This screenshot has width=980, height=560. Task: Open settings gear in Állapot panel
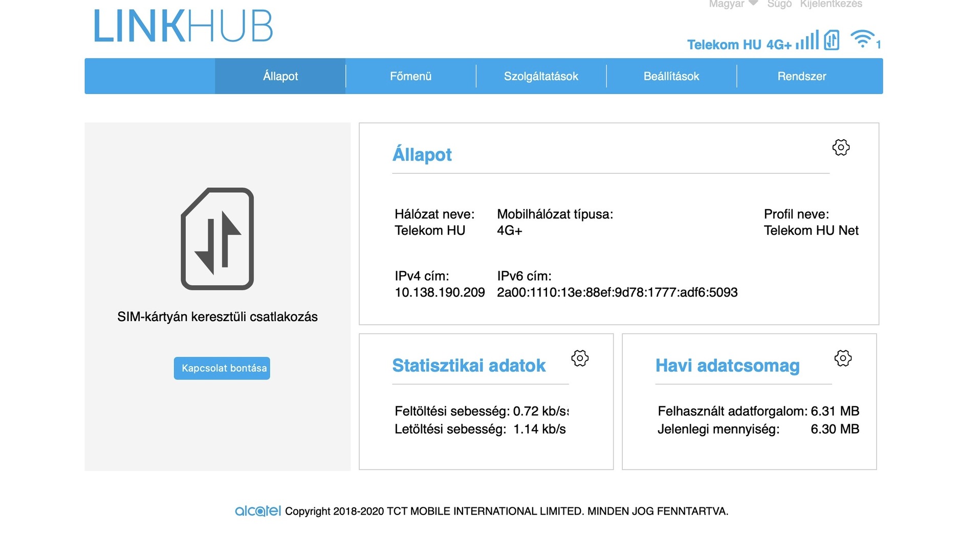pos(840,147)
